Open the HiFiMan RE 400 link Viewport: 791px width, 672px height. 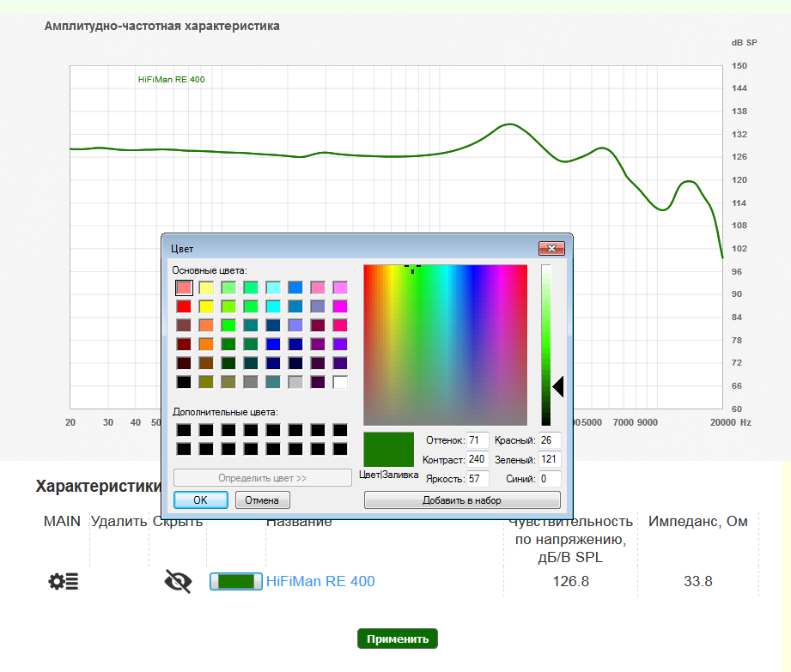point(320,582)
